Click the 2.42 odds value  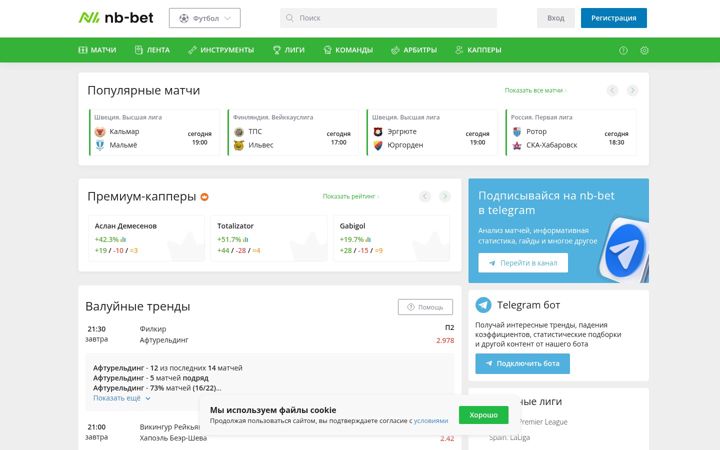(x=447, y=439)
